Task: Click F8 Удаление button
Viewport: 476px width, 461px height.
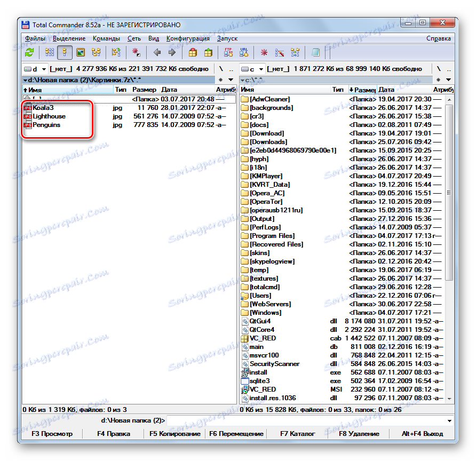Action: click(x=359, y=434)
